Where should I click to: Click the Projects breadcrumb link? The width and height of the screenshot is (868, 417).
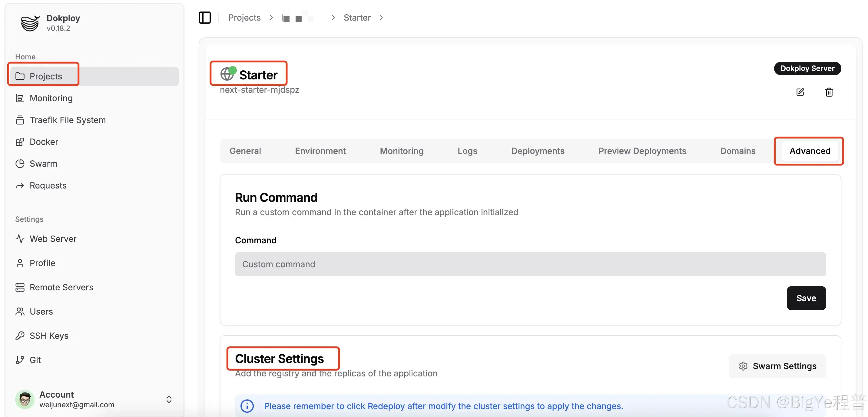244,18
